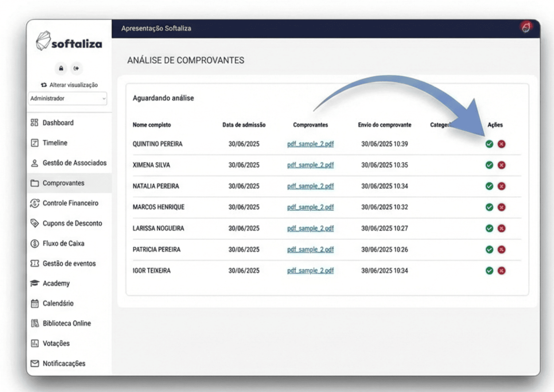Click the Softaliza logo
Image resolution: width=554 pixels, height=392 pixels.
pos(69,41)
